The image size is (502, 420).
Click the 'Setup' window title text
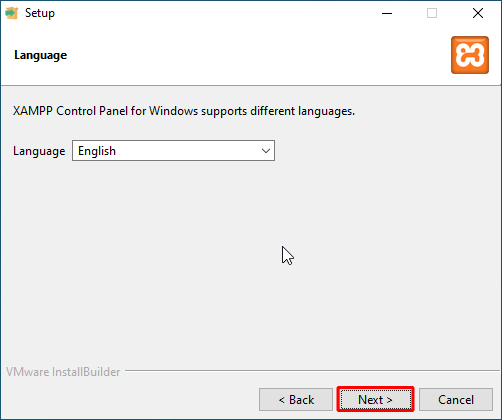(x=40, y=13)
